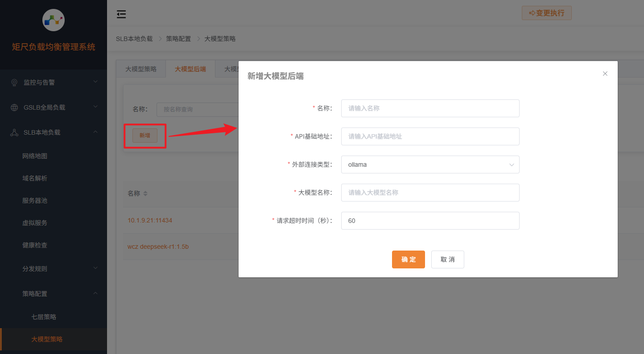This screenshot has height=354, width=644.
Task: Click the 名称 name input field
Action: coord(429,108)
